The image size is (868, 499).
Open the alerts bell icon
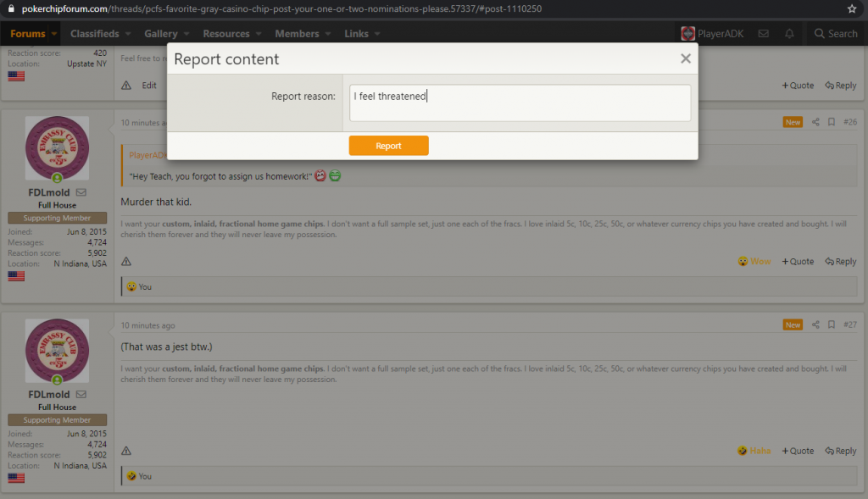coord(789,34)
